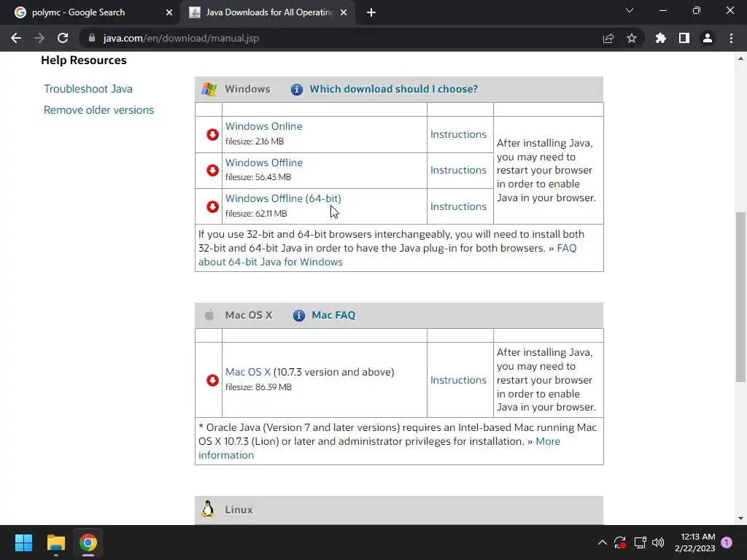Bookmark this page with the star icon
747x560 pixels.
click(x=632, y=38)
